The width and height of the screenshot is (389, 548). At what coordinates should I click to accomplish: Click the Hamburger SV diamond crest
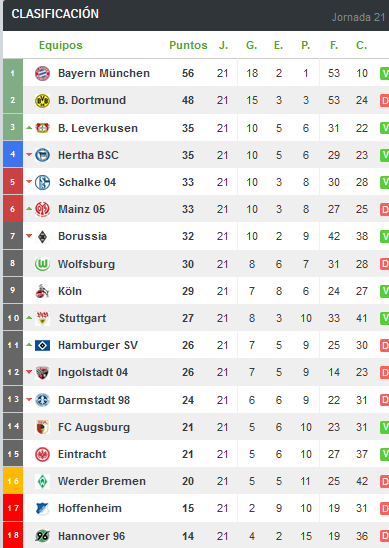pos(42,346)
